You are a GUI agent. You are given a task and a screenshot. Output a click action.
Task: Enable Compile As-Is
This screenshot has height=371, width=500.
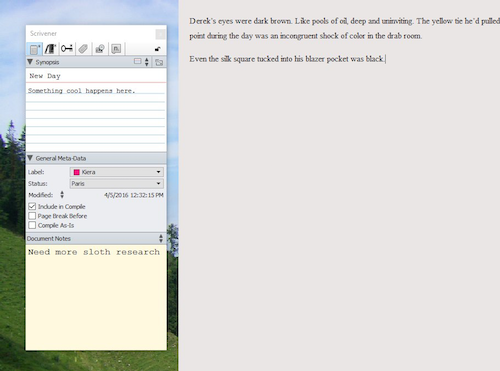[32, 225]
